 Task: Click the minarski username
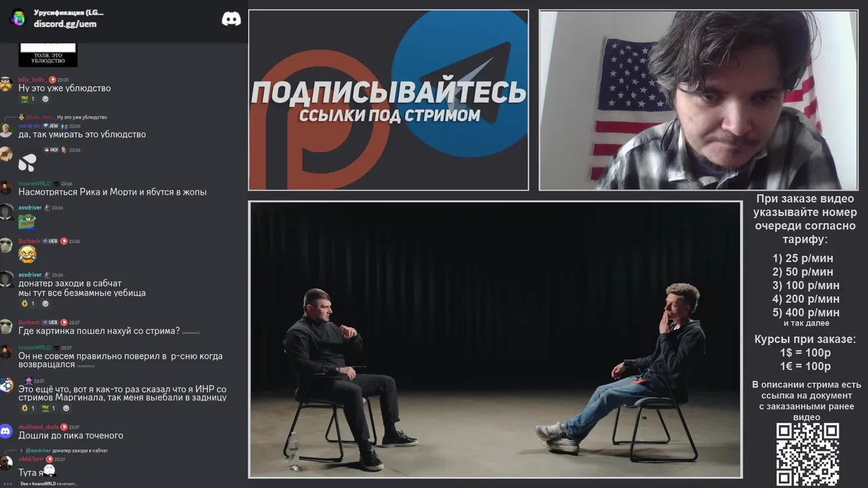pyautogui.click(x=29, y=125)
